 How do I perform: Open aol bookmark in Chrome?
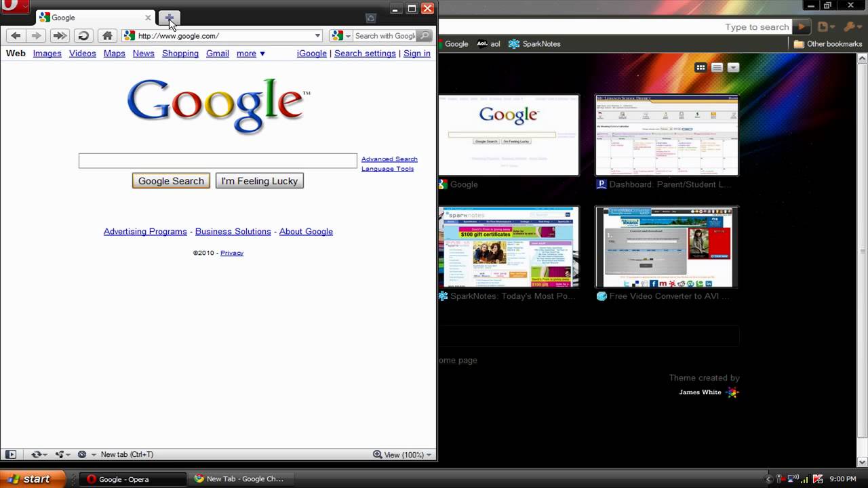point(488,44)
